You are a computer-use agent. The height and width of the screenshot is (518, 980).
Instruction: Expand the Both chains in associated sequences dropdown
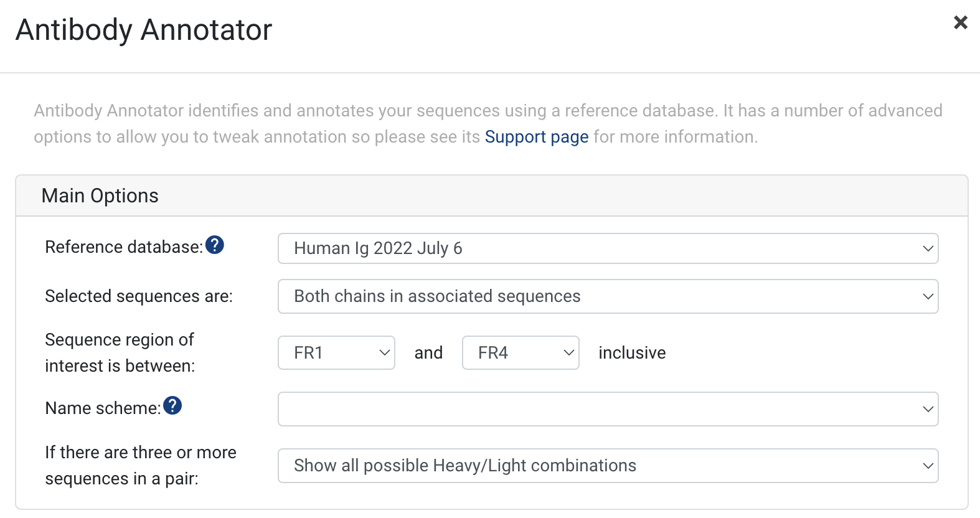tap(608, 296)
